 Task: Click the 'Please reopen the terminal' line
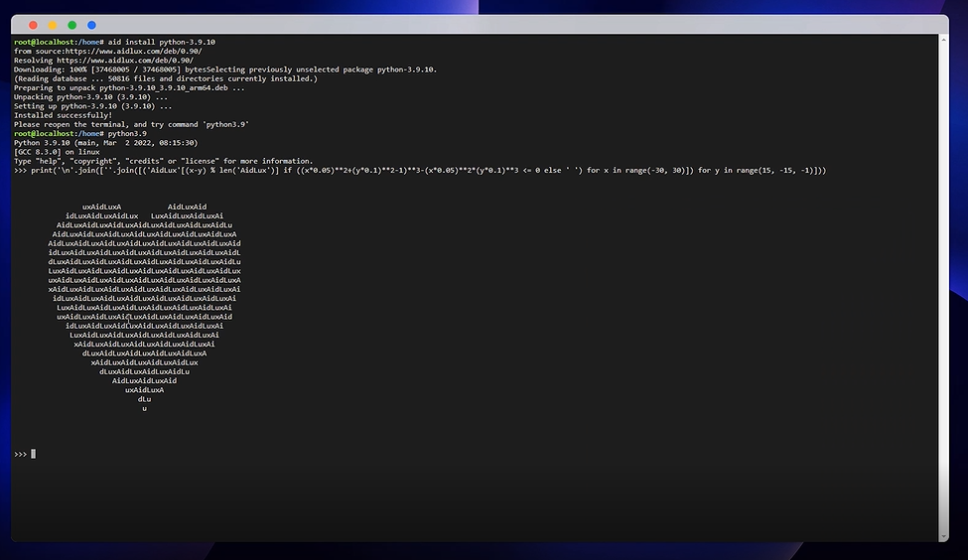tap(131, 125)
